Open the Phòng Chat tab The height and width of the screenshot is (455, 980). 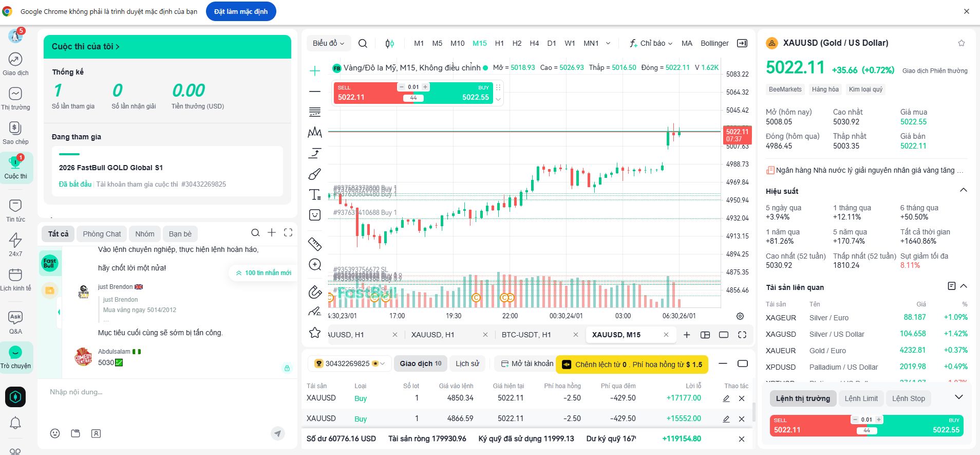(102, 234)
